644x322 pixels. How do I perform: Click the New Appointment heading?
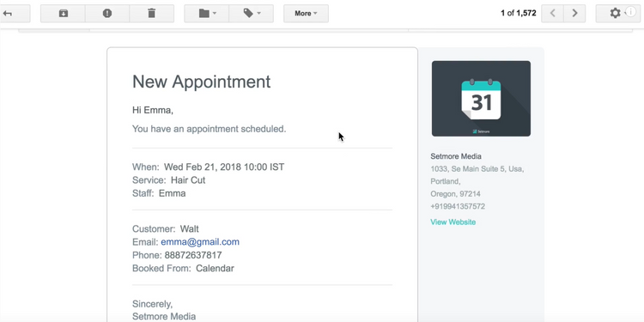tap(201, 82)
